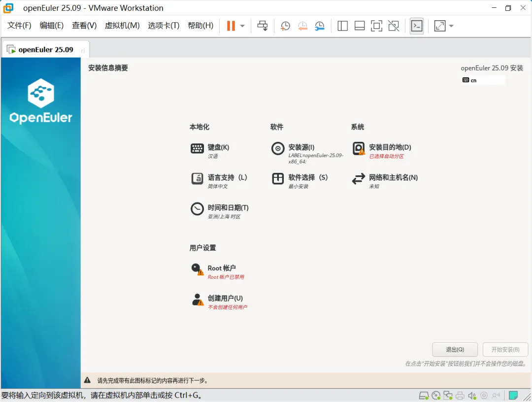Open 时间和日期(T) settings
532x402 pixels.
[x=220, y=211]
